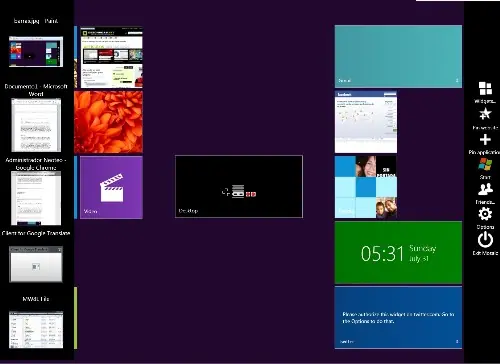
Task: Open the orange flower picture tile
Action: pyautogui.click(x=108, y=122)
